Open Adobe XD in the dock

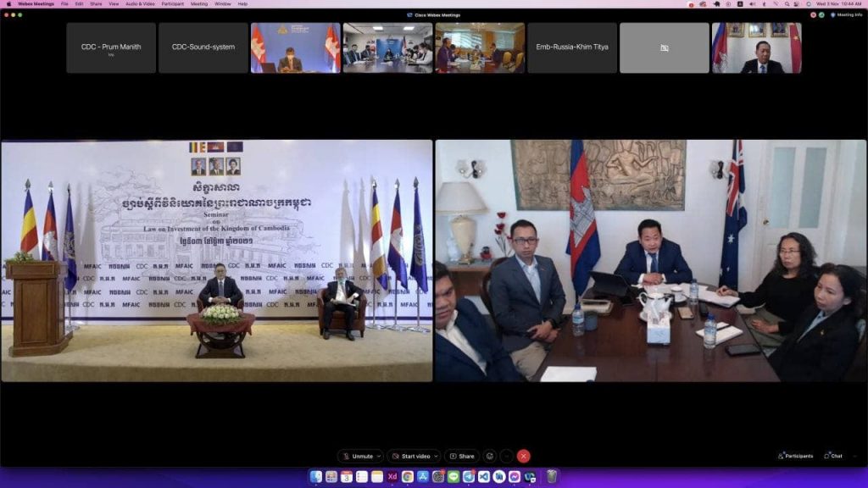click(x=392, y=477)
